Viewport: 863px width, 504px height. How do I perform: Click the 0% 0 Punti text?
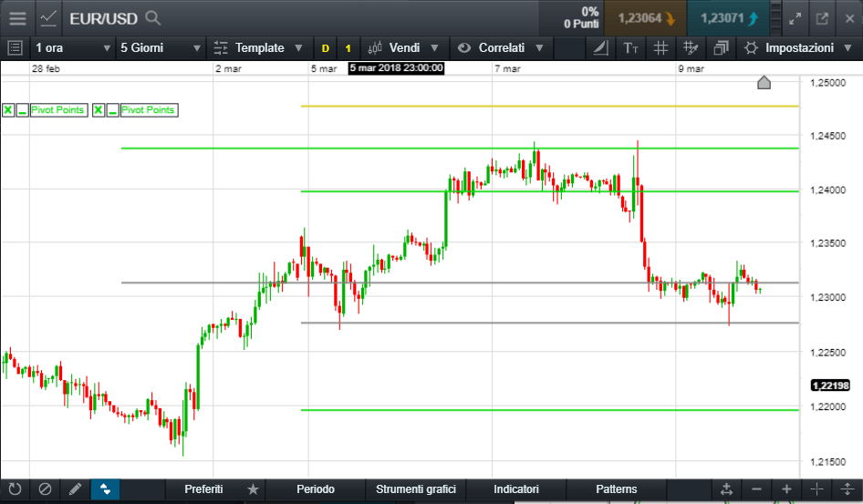click(582, 17)
